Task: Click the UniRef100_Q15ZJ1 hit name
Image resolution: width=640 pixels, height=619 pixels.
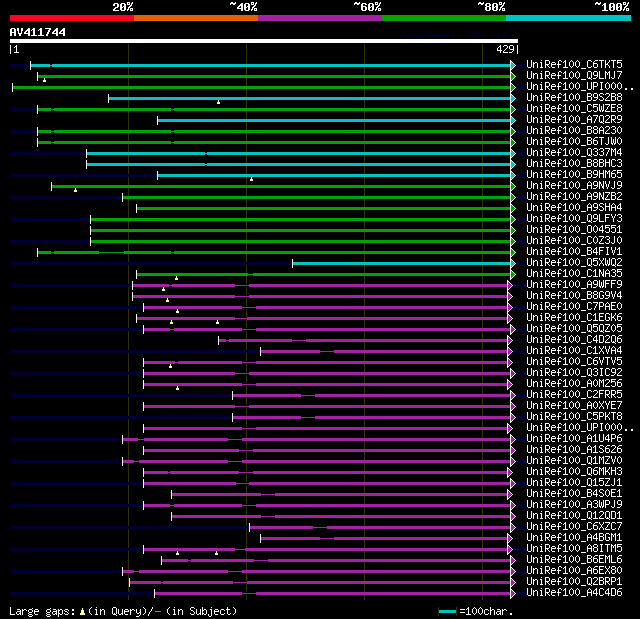Action: (x=574, y=483)
